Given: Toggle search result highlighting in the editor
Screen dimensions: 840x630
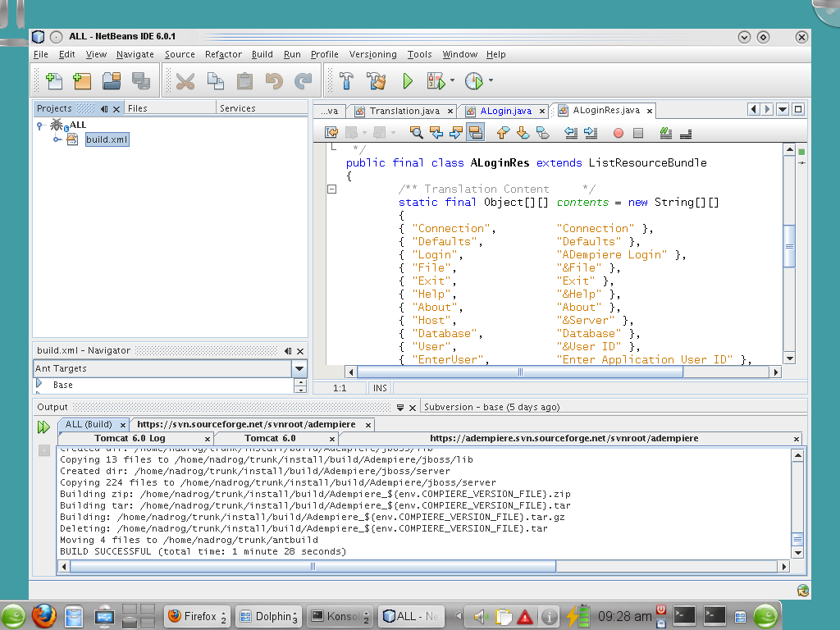Looking at the screenshot, I should click(476, 132).
